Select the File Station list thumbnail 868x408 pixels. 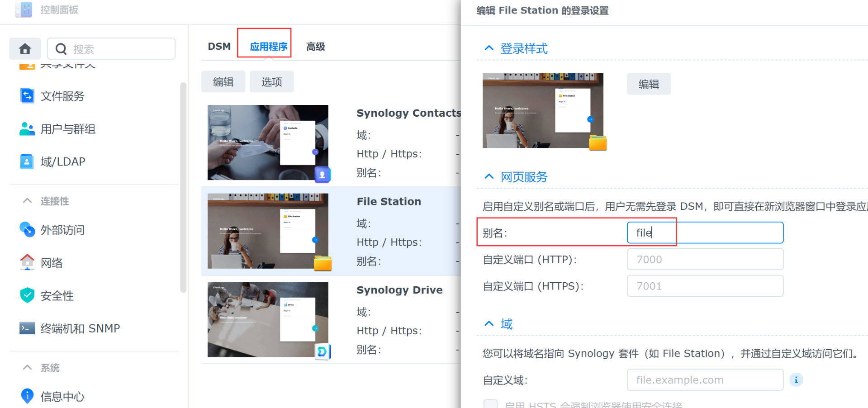pos(268,231)
